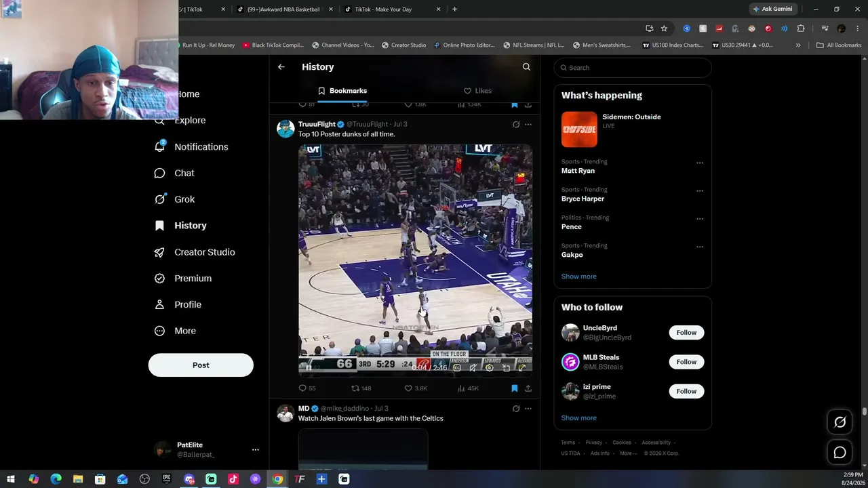Screen dimensions: 868x488
Task: Switch to the Likes tab
Action: (477, 91)
